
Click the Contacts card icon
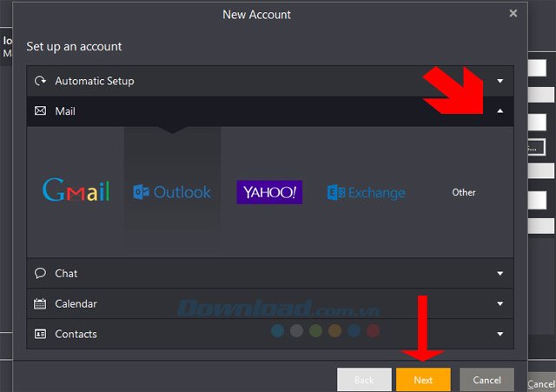40,334
